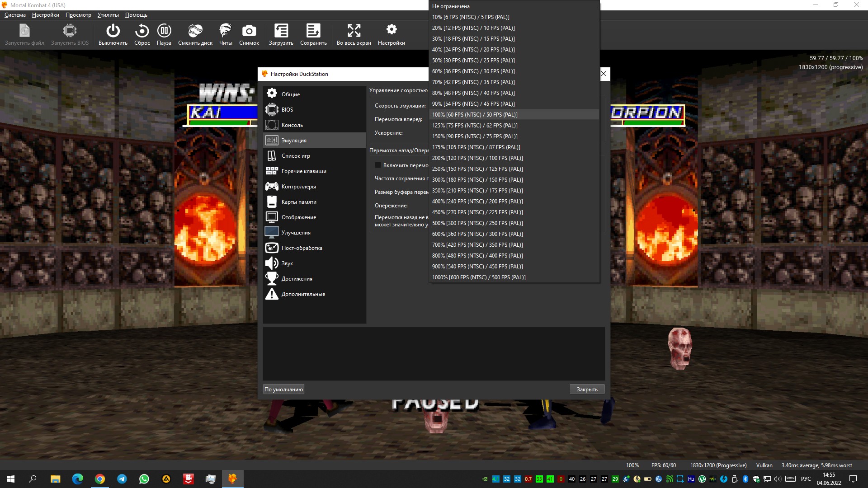The height and width of the screenshot is (488, 868).
Task: Choose 90% [54 FPS (NTSC)] speed option
Action: [x=514, y=104]
